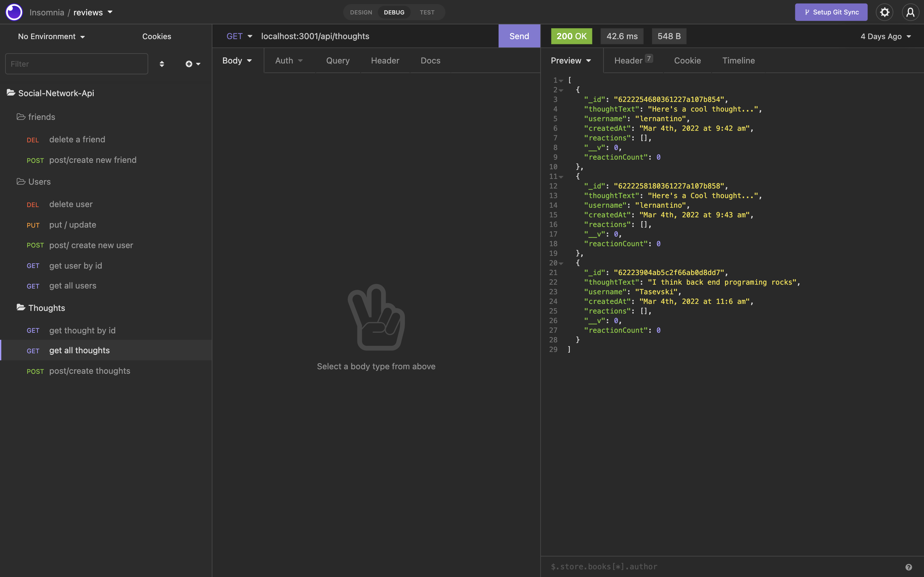The height and width of the screenshot is (577, 924).
Task: Click the sort requests icon beside the filter
Action: click(162, 64)
